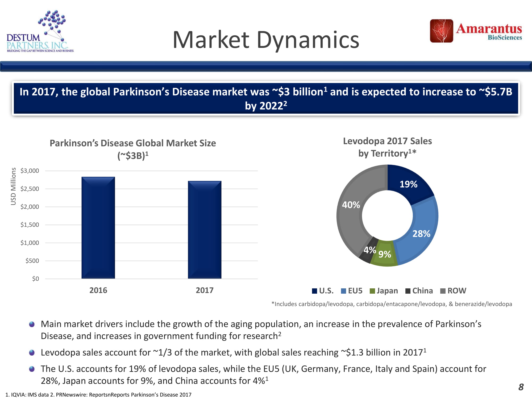532x399 pixels.
Task: Click the blue headline banner text
Action: (x=266, y=98)
